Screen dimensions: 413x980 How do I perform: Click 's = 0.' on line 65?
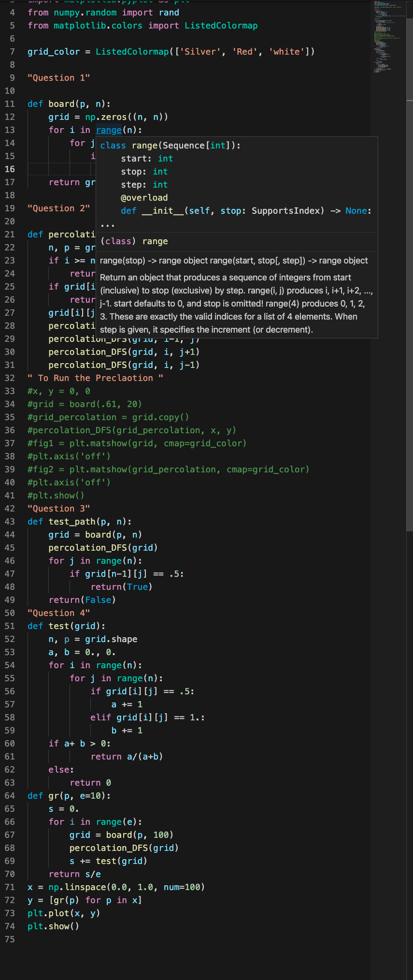[64, 809]
